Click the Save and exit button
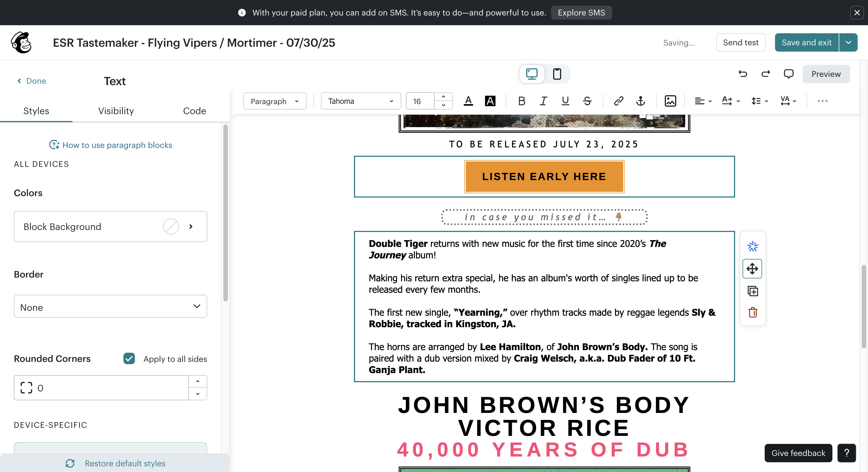 point(806,42)
